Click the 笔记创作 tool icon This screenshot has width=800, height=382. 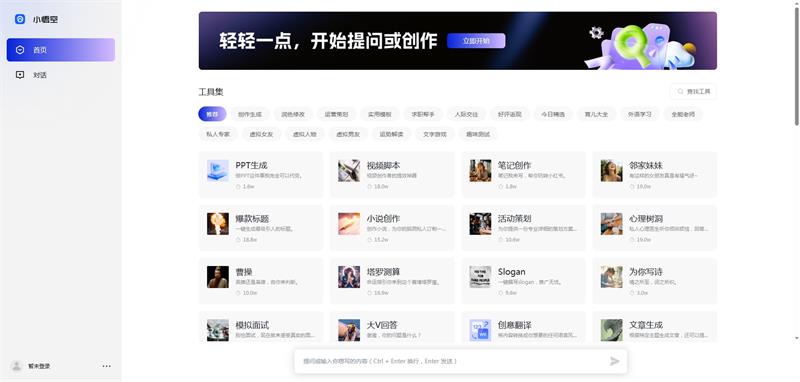click(x=480, y=170)
